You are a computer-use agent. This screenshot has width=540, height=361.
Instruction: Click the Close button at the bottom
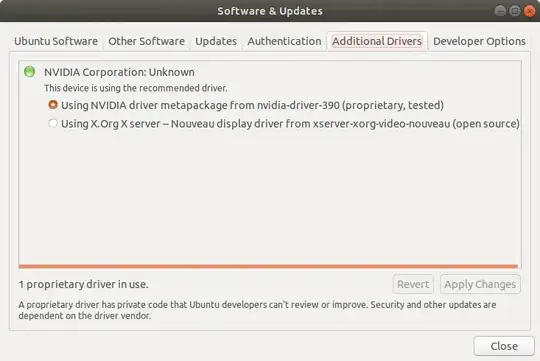point(504,346)
